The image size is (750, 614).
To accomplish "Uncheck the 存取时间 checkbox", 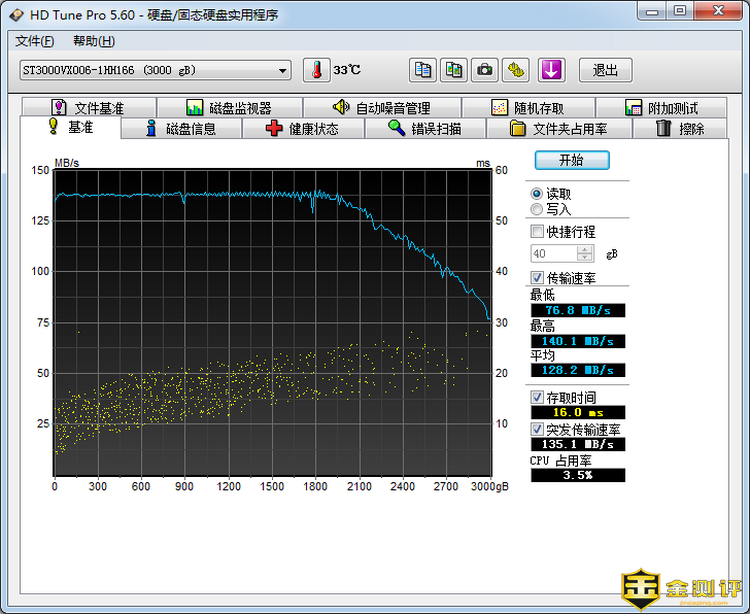I will 538,398.
